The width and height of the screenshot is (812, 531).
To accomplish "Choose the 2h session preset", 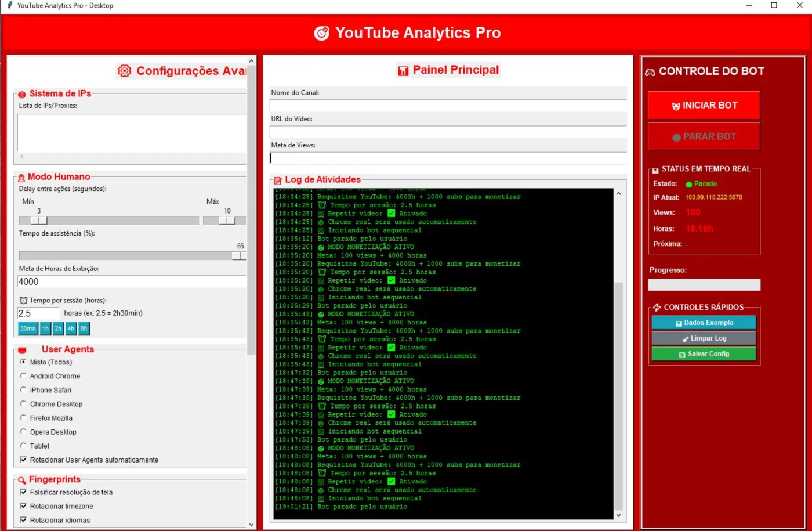I will click(x=58, y=328).
